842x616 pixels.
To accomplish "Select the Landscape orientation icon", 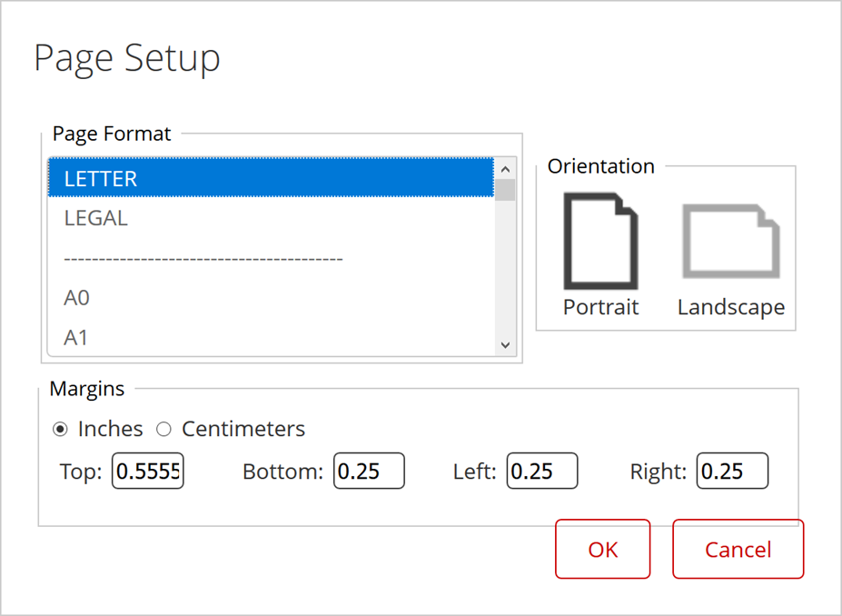I will pyautogui.click(x=731, y=241).
